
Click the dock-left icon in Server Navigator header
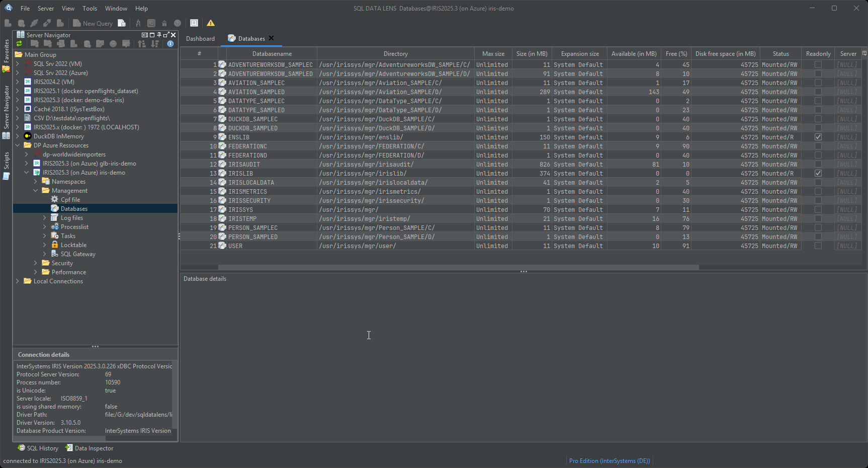tap(145, 35)
